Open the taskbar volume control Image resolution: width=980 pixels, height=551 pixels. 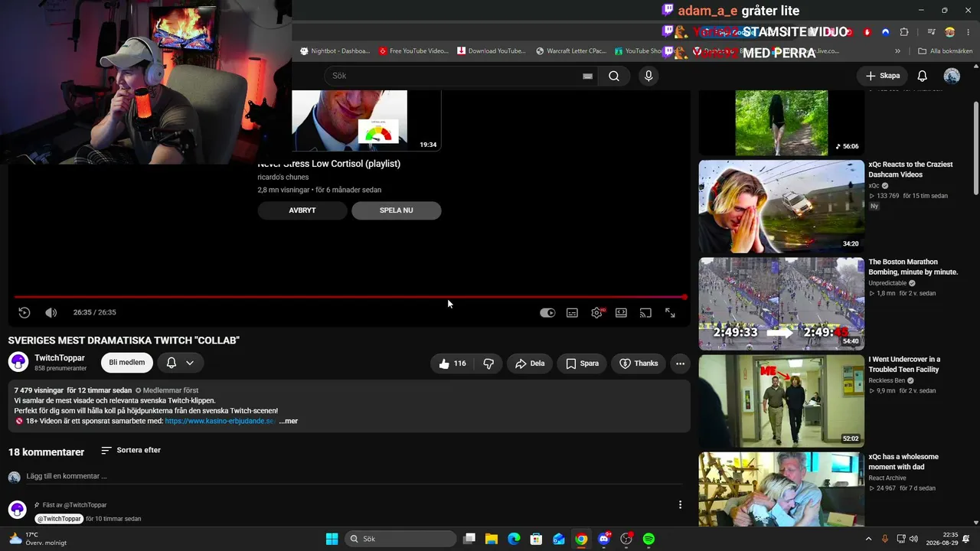(913, 539)
